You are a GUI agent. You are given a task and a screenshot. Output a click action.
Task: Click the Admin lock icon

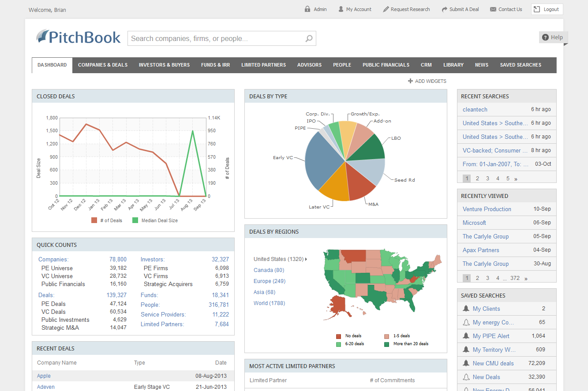[x=307, y=9]
